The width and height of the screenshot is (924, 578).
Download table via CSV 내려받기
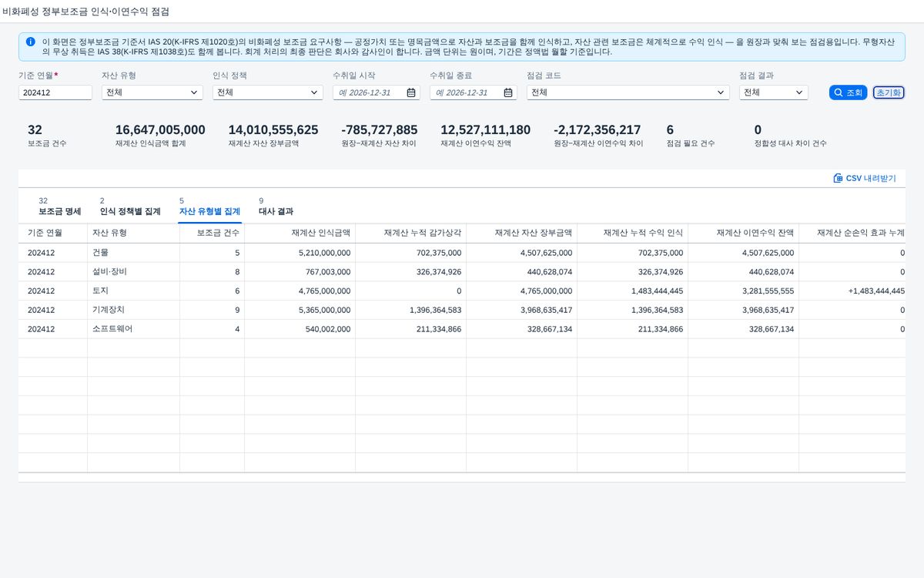point(865,178)
